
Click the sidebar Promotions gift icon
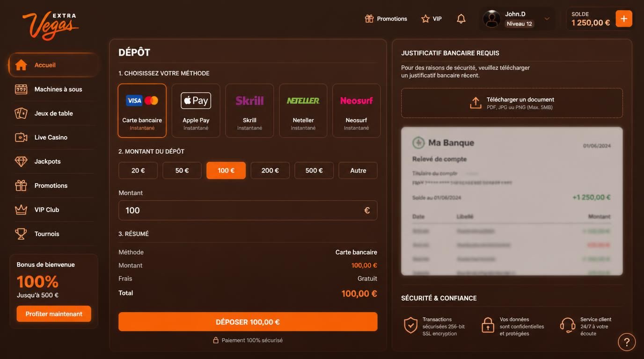21,186
